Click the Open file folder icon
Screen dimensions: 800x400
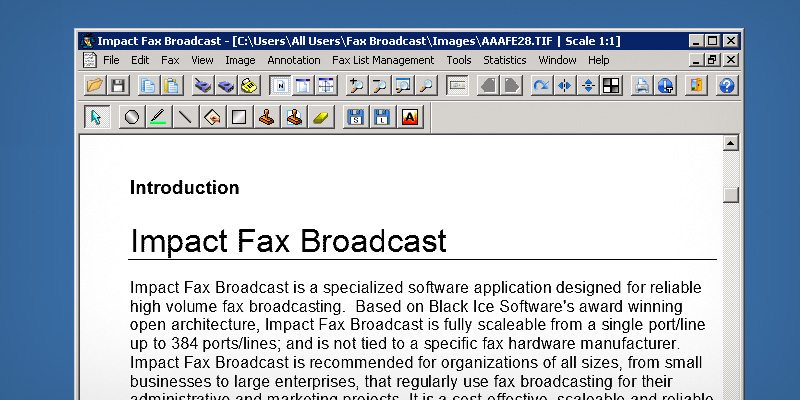pyautogui.click(x=94, y=86)
